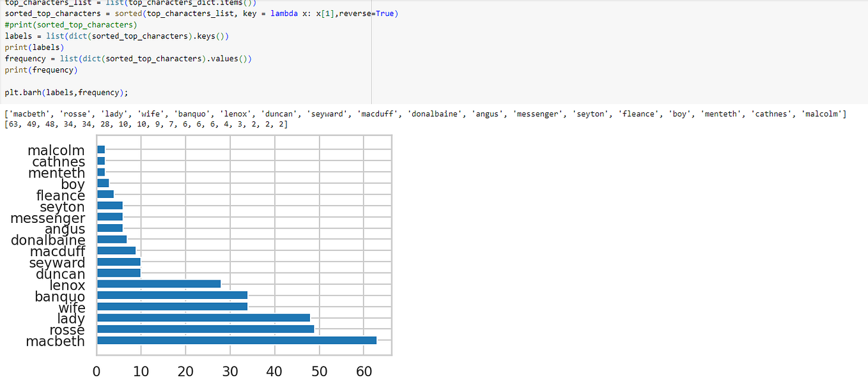Select 'macbeth' in the printed labels output
This screenshot has height=387, width=868.
click(x=29, y=115)
